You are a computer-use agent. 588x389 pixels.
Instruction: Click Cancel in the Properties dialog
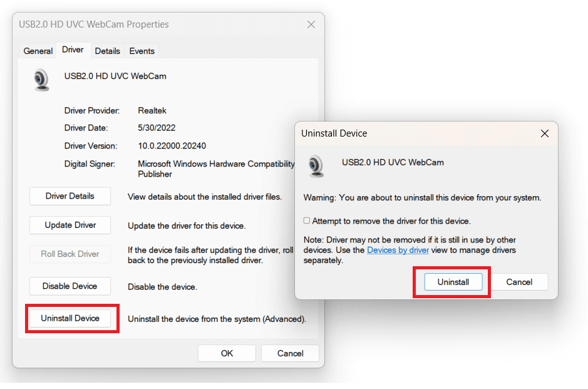tap(290, 353)
